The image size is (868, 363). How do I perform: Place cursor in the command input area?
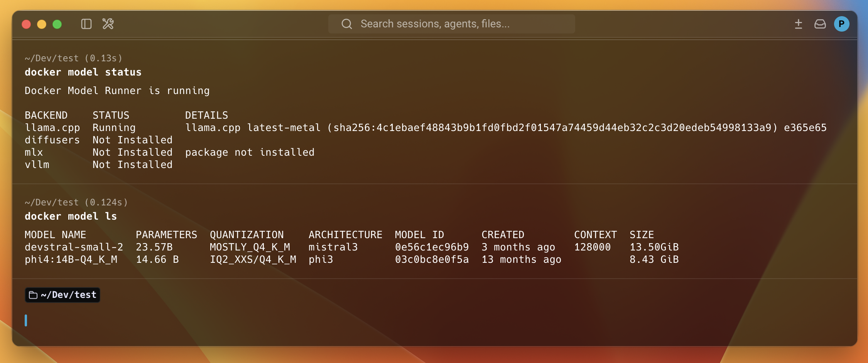click(434, 321)
